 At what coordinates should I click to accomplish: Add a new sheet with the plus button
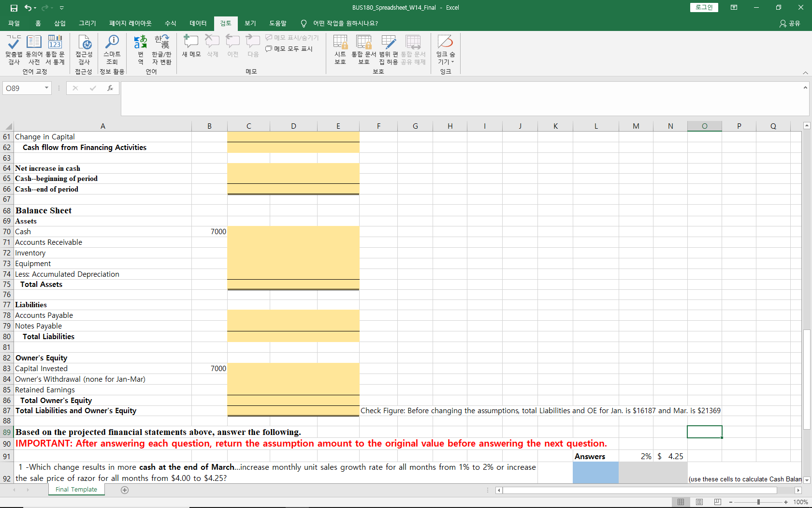pos(125,490)
